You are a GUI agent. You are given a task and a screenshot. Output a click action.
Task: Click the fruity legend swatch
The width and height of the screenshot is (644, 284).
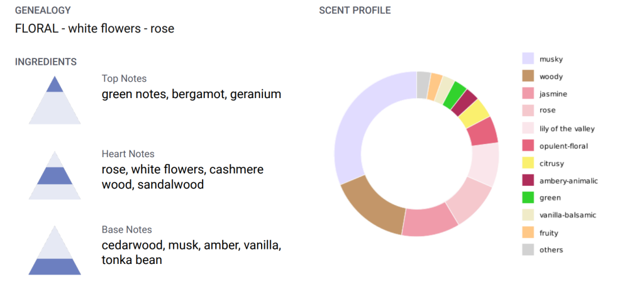pos(528,232)
